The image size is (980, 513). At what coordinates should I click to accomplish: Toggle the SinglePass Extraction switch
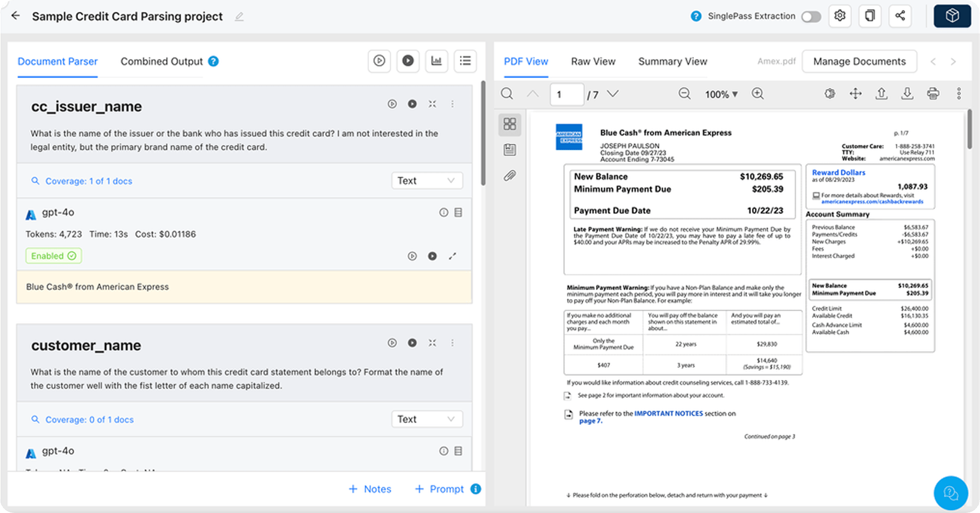coord(811,17)
